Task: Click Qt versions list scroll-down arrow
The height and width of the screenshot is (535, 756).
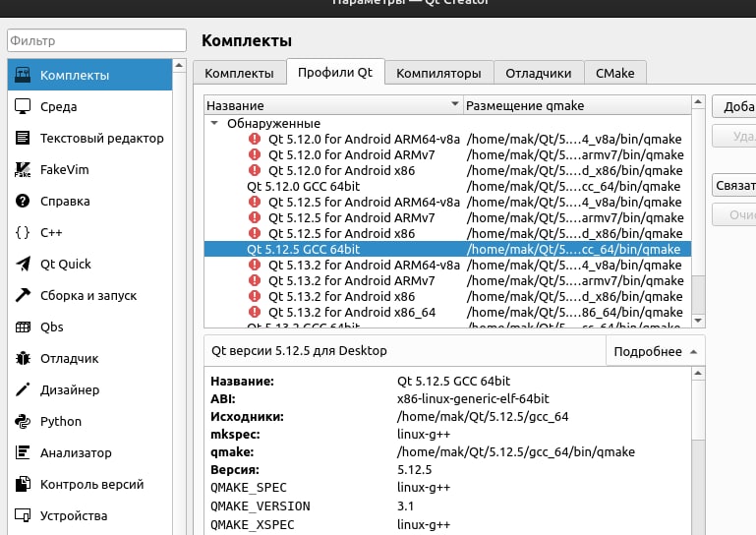Action: tap(698, 321)
